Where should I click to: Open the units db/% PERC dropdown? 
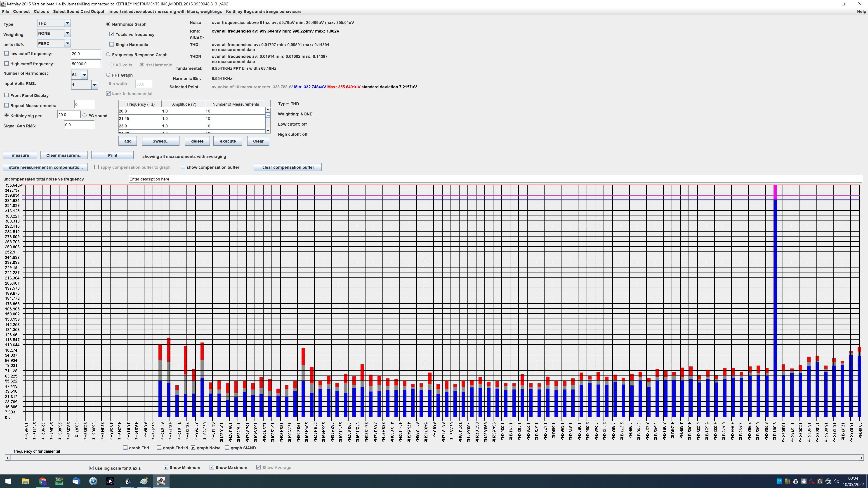pyautogui.click(x=67, y=43)
